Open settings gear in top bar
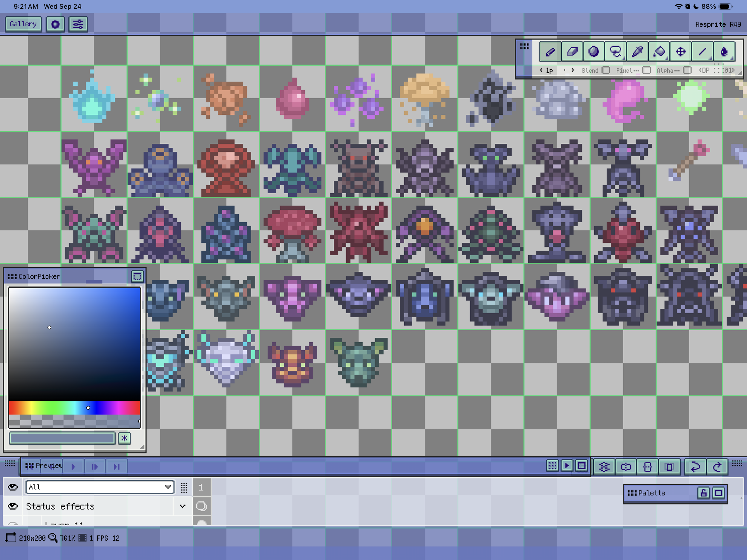 coord(55,24)
